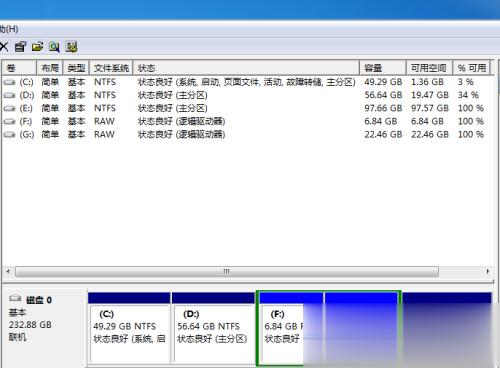500x368 pixels.
Task: Click 简单 layout cell in the (C:) row
Action: 50,82
